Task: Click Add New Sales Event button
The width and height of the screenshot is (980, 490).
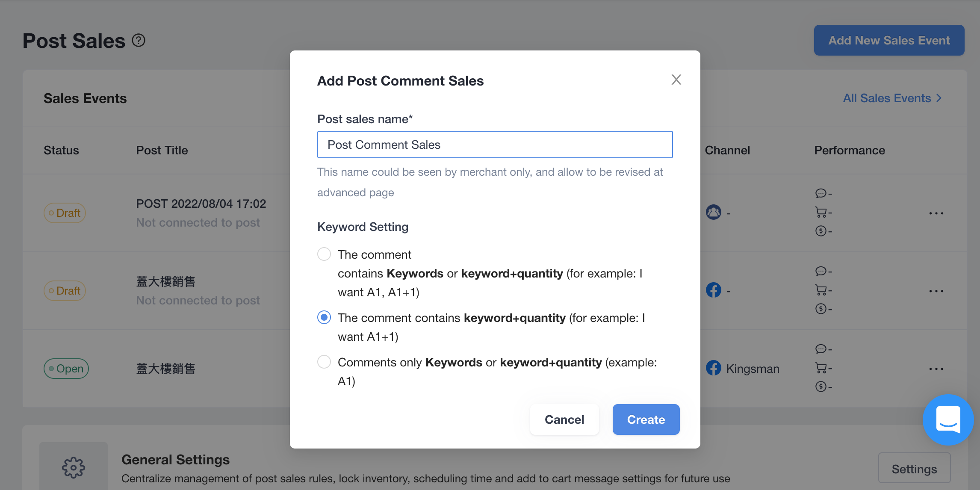Action: tap(889, 40)
